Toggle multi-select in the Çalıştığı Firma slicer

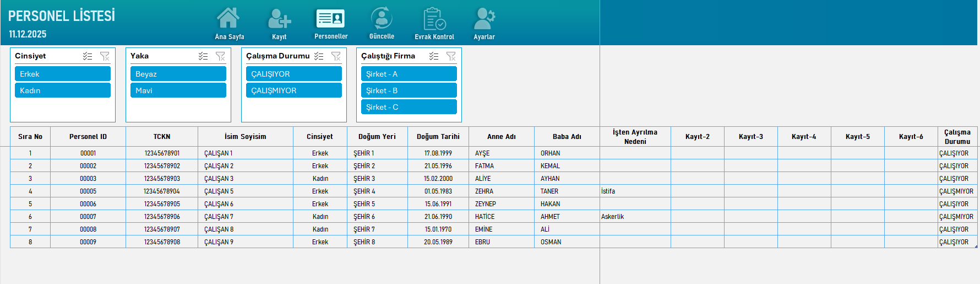[x=434, y=56]
